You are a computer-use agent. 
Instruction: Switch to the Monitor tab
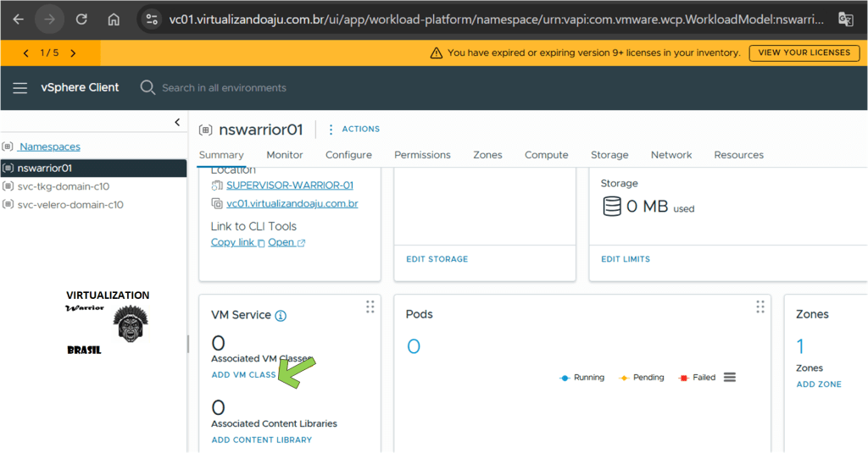tap(285, 155)
